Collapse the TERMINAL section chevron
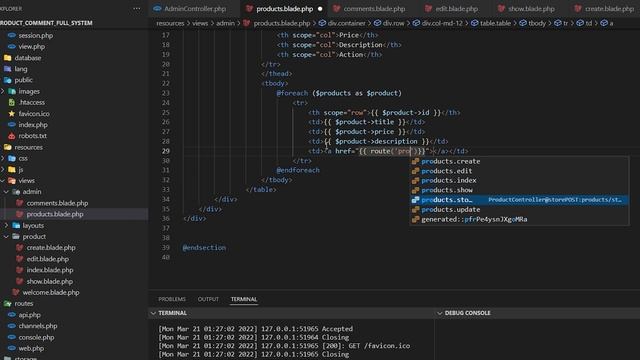Viewport: 640px width, 360px height. (153, 313)
